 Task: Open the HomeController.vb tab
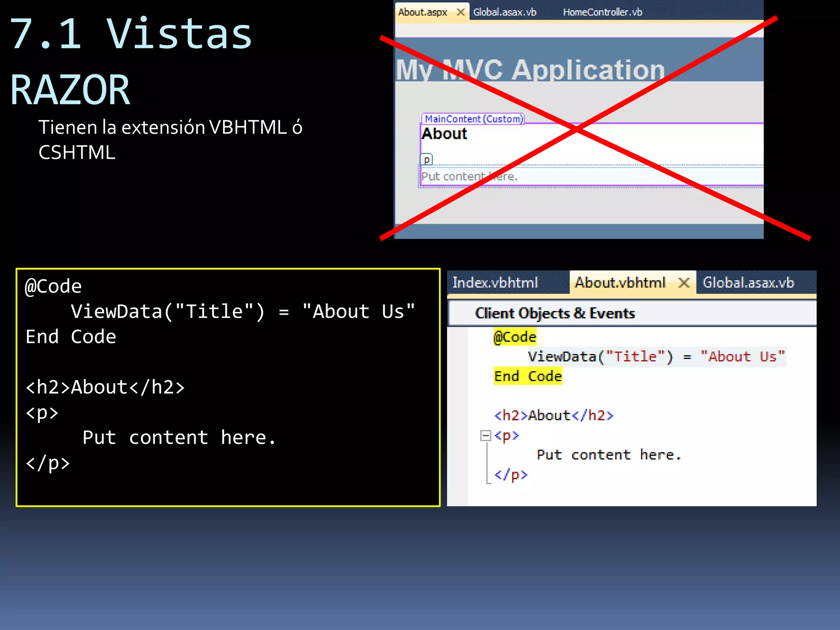tap(602, 12)
